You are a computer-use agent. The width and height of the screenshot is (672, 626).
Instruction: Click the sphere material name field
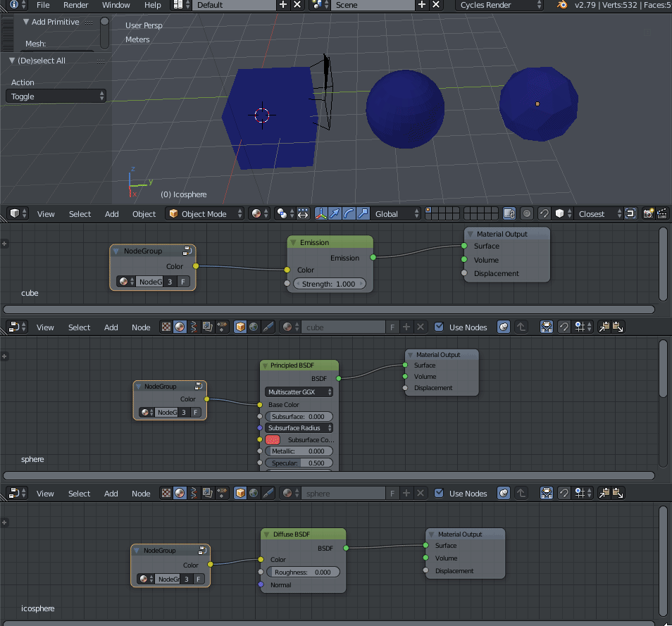tap(343, 494)
